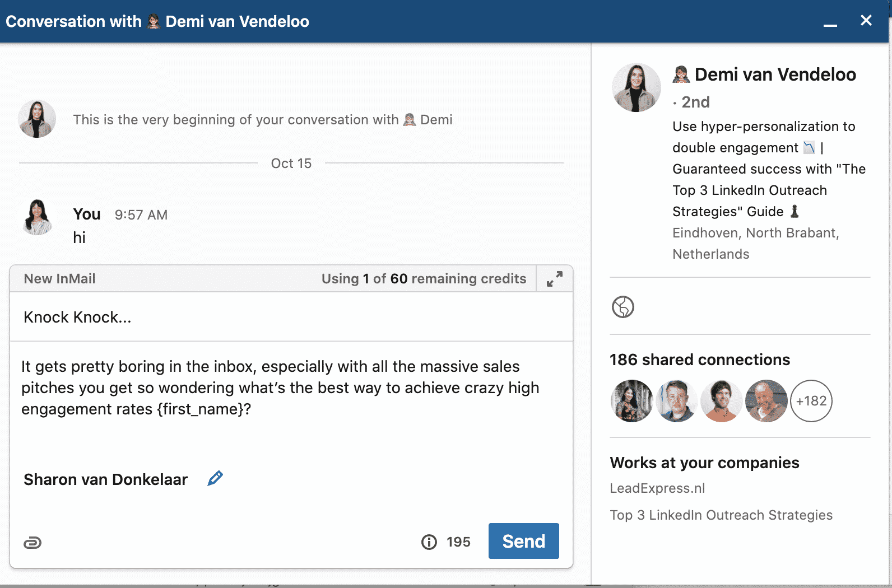Open the LeadExpress.nl link
The image size is (892, 588).
pyautogui.click(x=657, y=488)
